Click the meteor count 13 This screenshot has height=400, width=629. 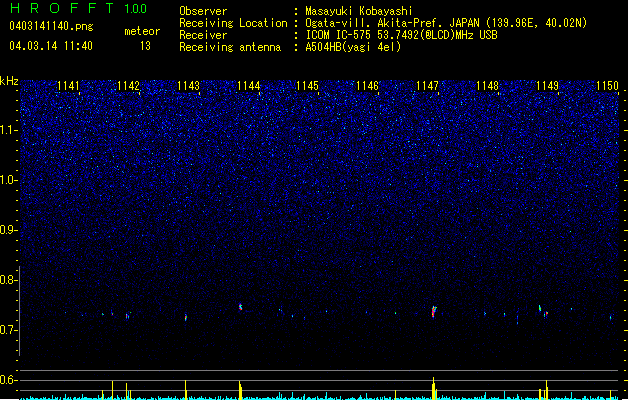tap(145, 46)
